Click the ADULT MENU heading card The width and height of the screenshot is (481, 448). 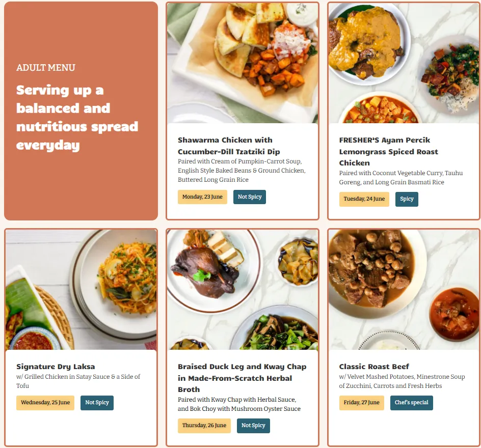pos(81,111)
